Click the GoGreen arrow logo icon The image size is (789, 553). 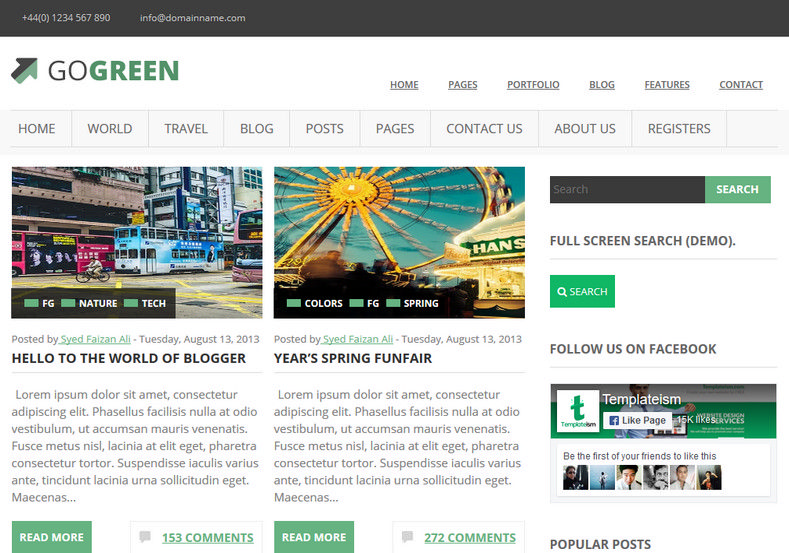25,70
